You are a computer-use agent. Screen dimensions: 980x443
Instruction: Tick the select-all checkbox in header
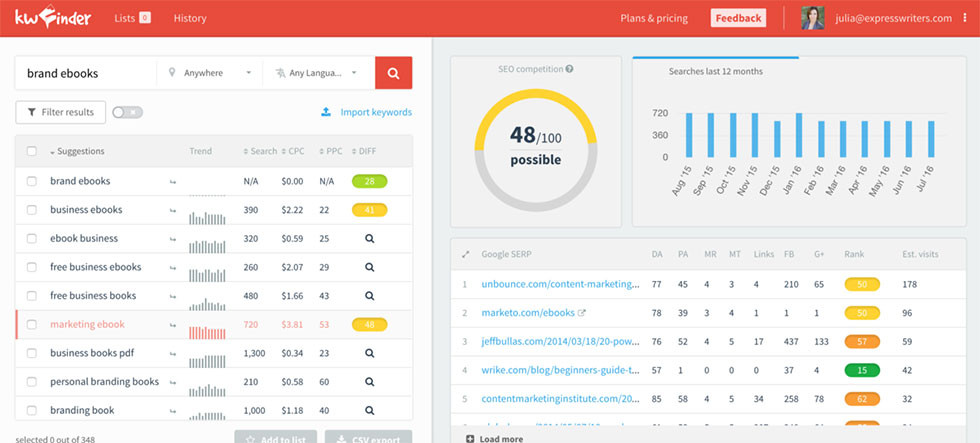(x=32, y=151)
